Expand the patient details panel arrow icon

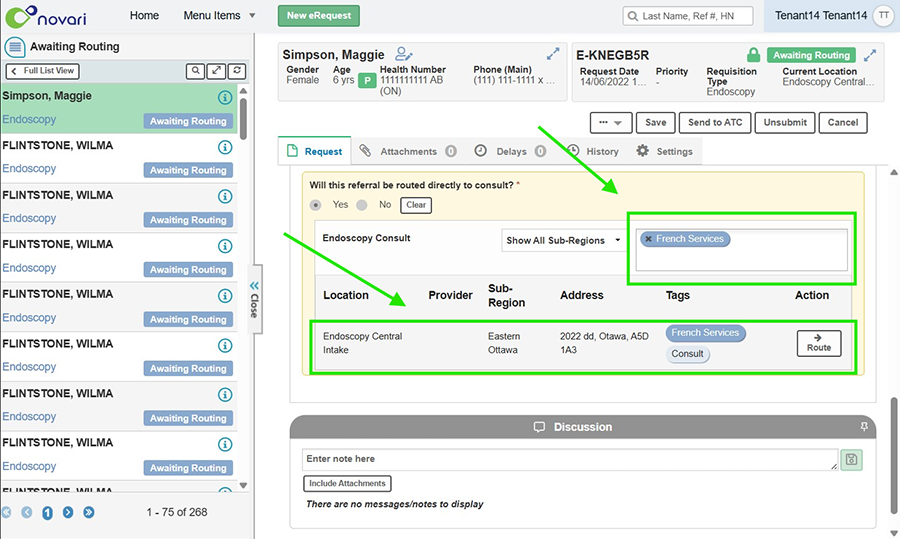point(553,54)
